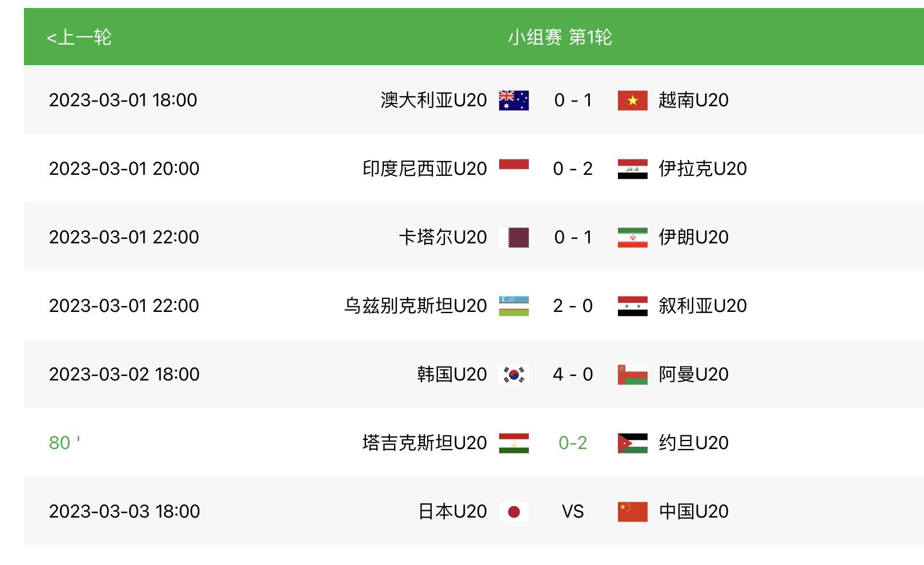Viewport: 924px width, 565px height.
Task: Open team page for 澳大利亚U20
Action: (x=433, y=101)
